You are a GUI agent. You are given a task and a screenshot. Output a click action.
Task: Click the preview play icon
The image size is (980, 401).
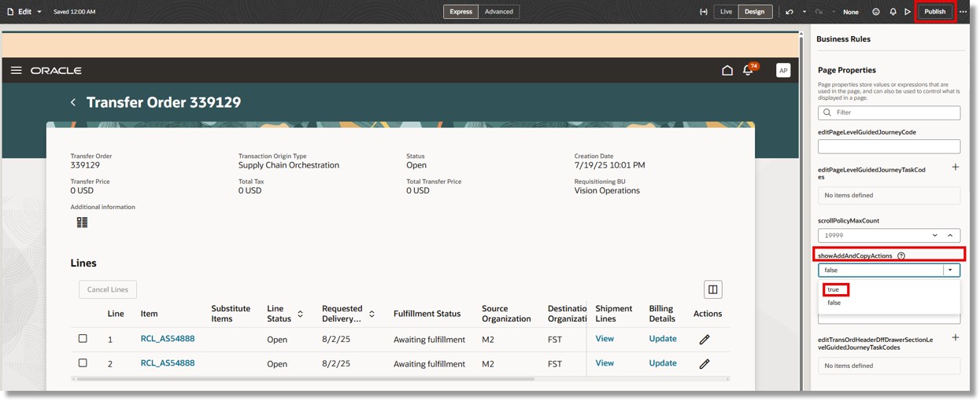pos(908,12)
